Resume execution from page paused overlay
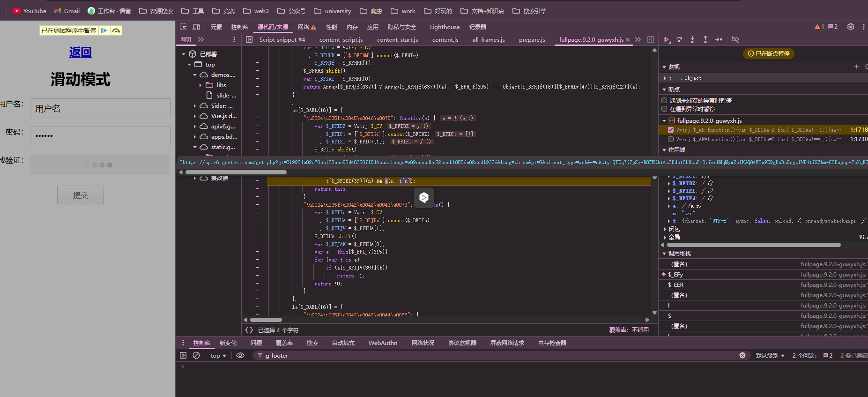 [x=104, y=30]
